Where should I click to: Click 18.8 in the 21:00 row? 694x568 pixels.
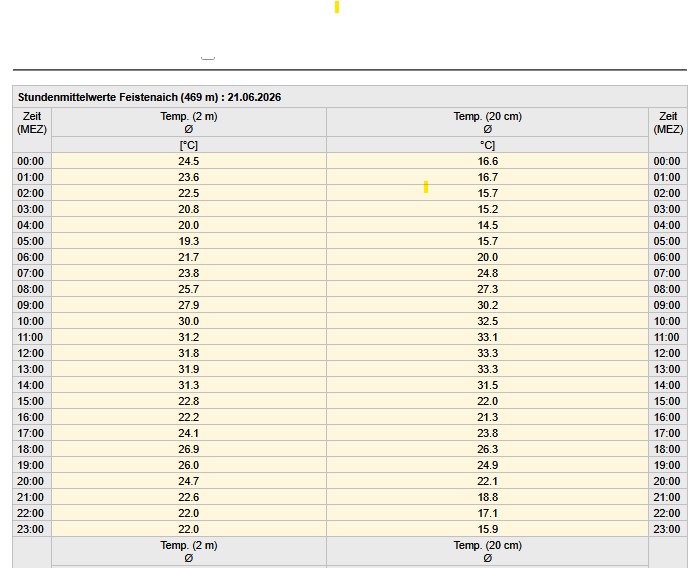click(x=487, y=497)
